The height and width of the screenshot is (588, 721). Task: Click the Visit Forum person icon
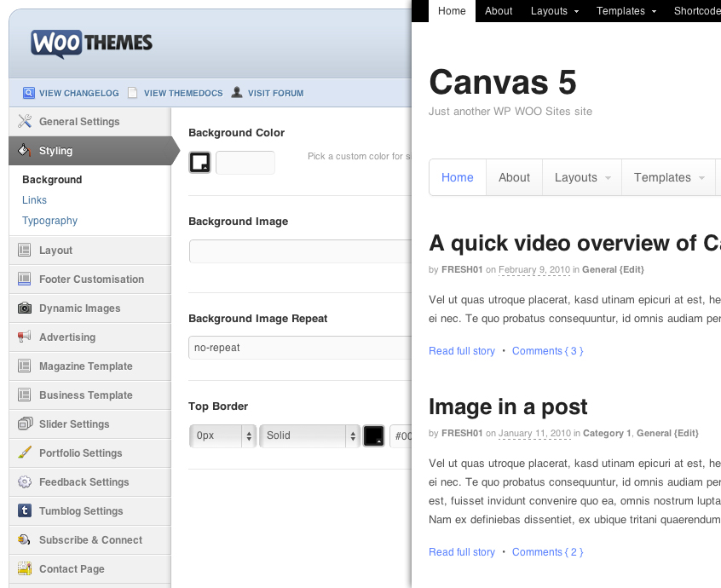[237, 92]
